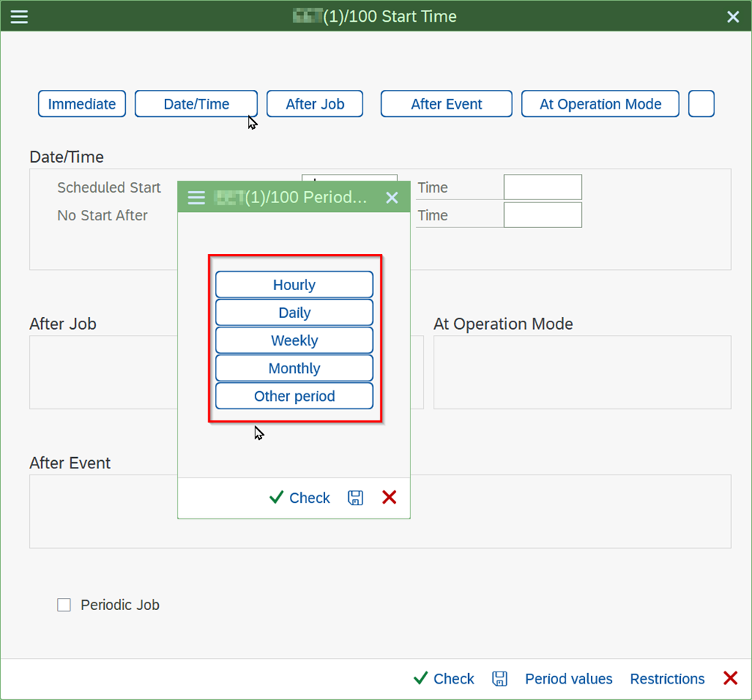Open the Other period option

(294, 396)
